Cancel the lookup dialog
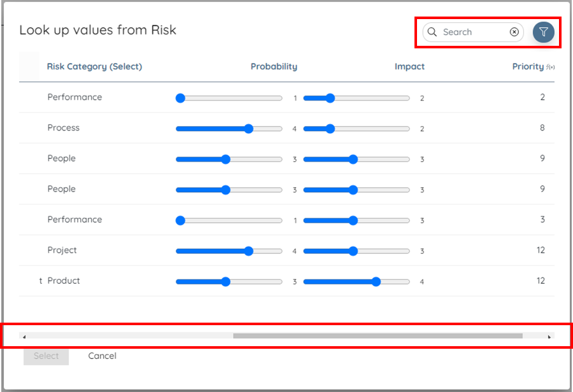573x392 pixels. click(103, 356)
